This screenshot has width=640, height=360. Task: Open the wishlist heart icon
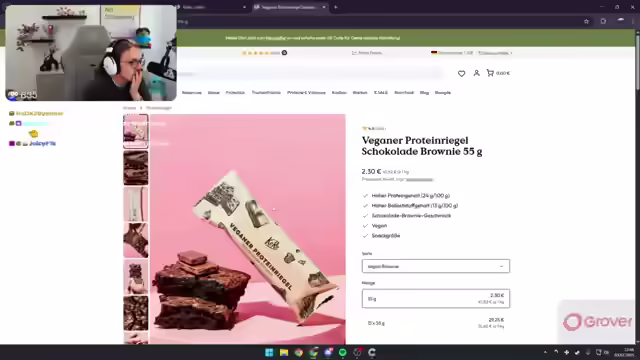(461, 73)
